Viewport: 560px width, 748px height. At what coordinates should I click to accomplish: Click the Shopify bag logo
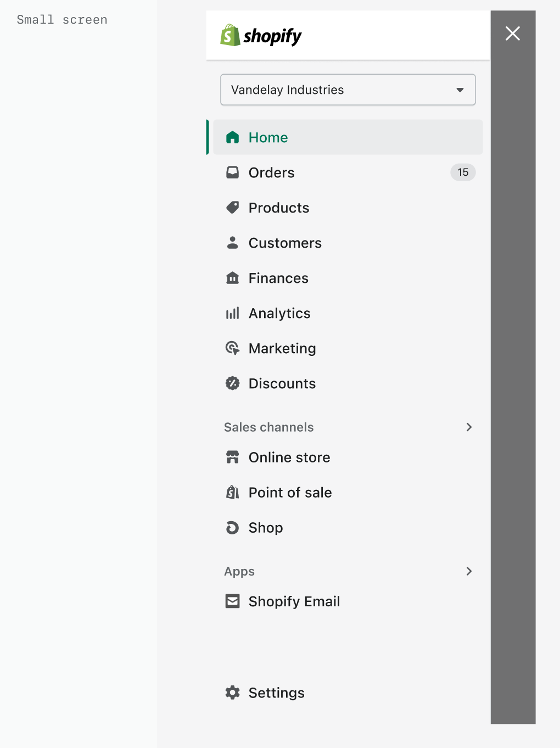click(230, 35)
